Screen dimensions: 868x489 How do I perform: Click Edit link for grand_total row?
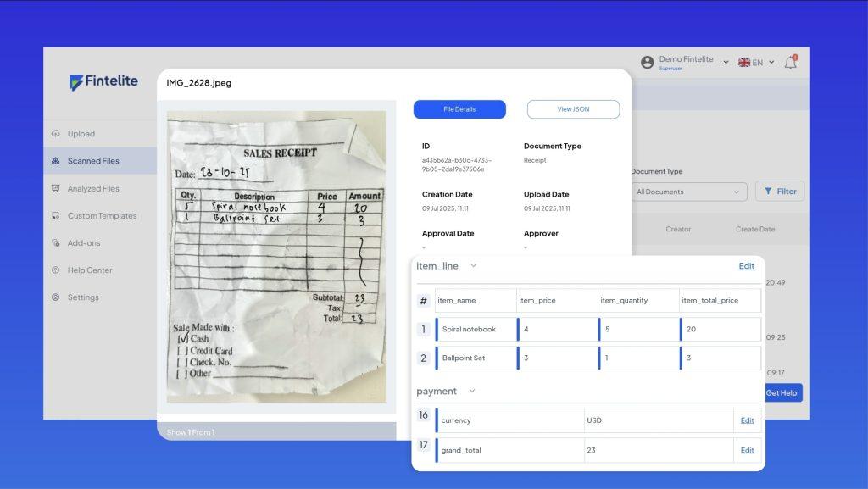point(747,450)
